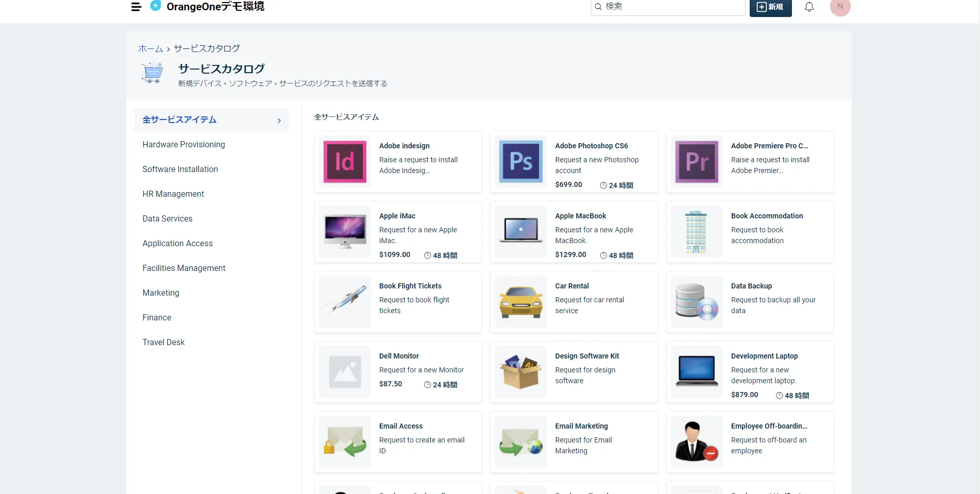Open Email Marketing item title
Viewport: 980px width, 494px height.
(x=581, y=426)
